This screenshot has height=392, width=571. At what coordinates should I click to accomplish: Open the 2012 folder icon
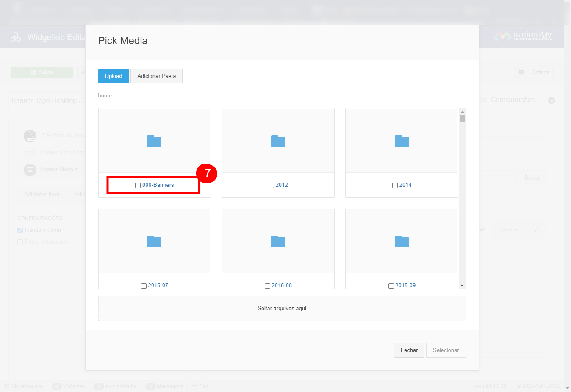(278, 141)
